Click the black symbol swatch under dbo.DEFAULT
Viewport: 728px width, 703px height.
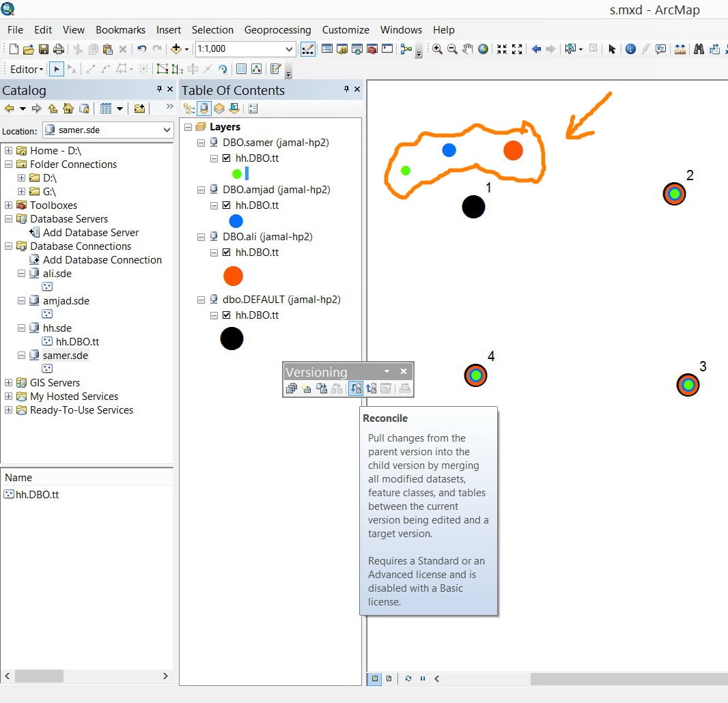click(x=232, y=339)
